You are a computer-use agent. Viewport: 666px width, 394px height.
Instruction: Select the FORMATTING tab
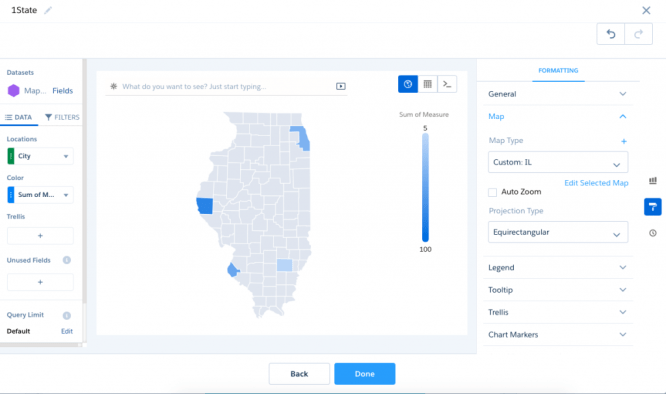[558, 70]
